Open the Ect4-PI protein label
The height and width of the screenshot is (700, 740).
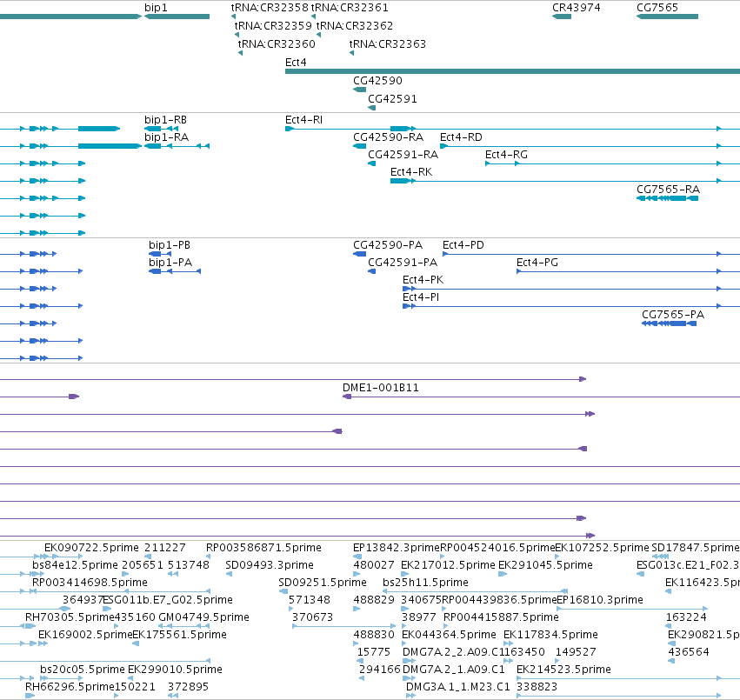coord(421,297)
